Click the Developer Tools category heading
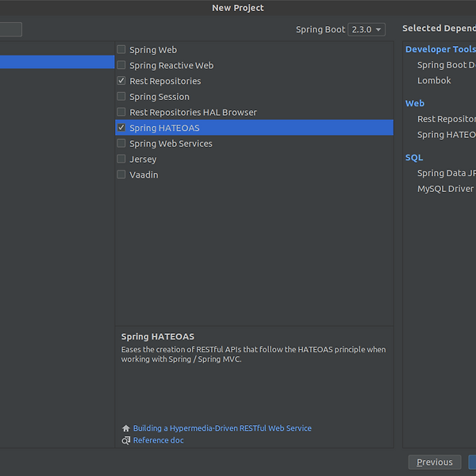 tap(440, 49)
